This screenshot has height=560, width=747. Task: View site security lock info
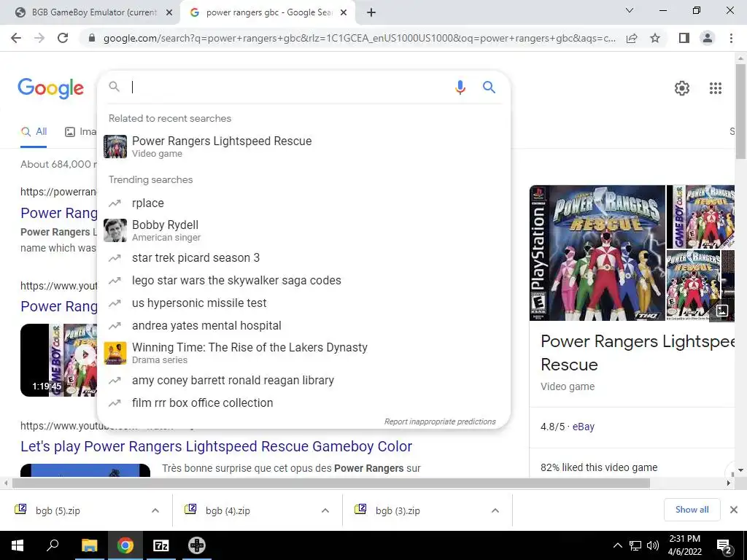coord(92,38)
